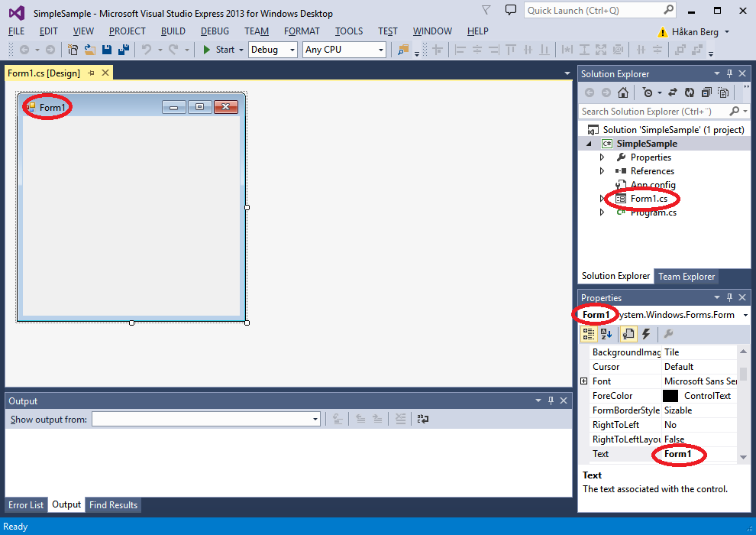This screenshot has height=535, width=756.
Task: Click the FormBorderStyle value Sizable
Action: point(678,410)
